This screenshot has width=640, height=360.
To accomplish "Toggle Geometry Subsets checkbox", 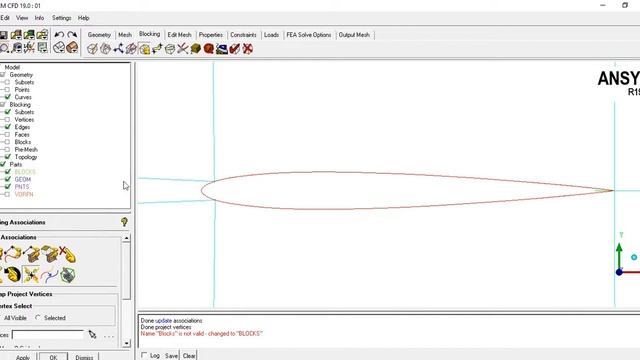I will pyautogui.click(x=7, y=82).
